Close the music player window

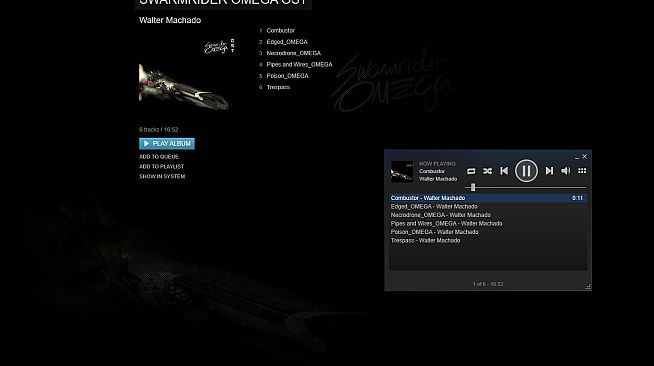pos(584,156)
